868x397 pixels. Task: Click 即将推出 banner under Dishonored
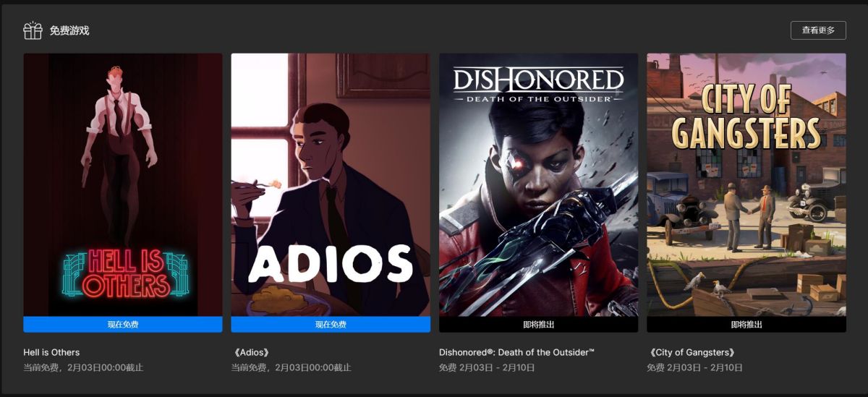(538, 325)
